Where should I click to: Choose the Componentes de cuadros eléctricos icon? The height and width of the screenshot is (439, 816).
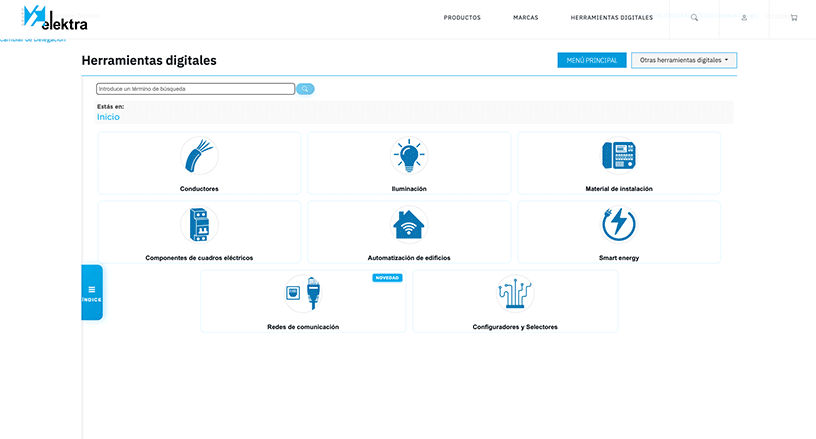pyautogui.click(x=199, y=225)
